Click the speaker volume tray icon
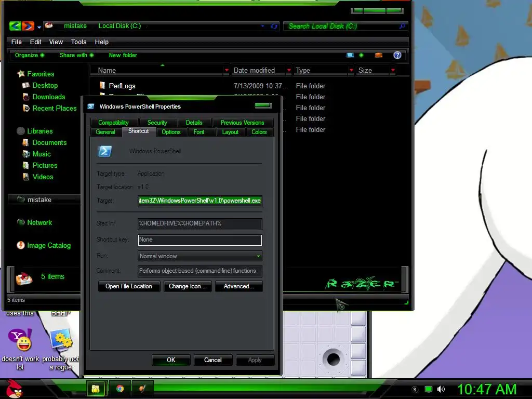 tap(441, 389)
